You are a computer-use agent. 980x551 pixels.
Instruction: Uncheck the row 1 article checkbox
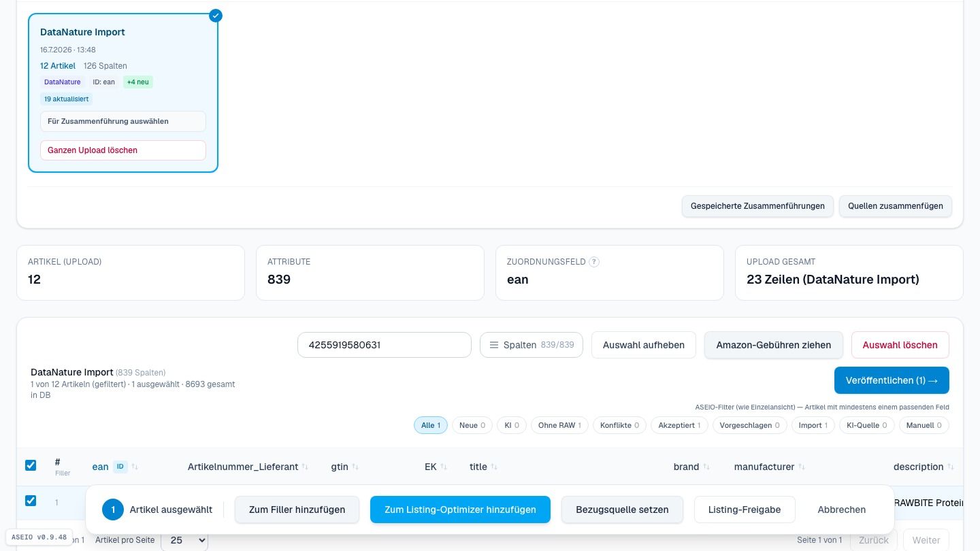coord(31,501)
